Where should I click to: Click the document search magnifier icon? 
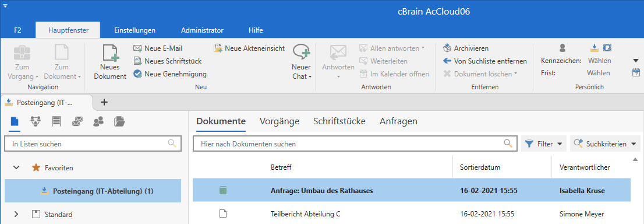point(508,143)
